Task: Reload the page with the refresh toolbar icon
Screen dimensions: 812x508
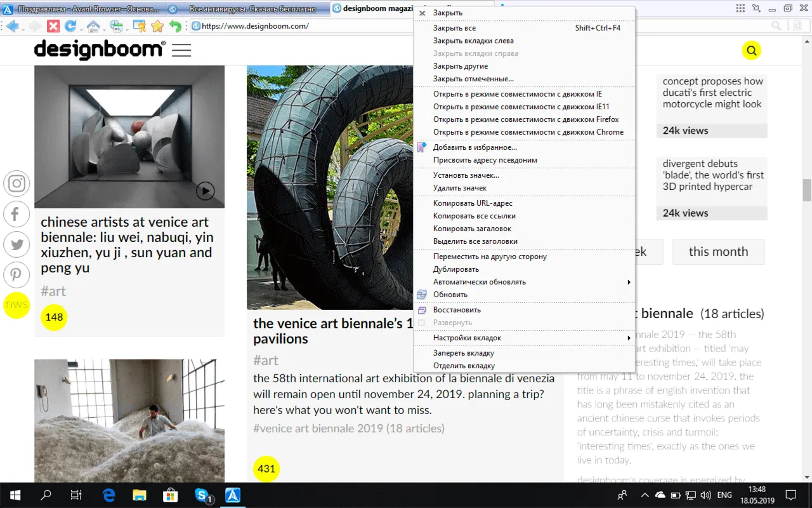Action: coord(70,26)
